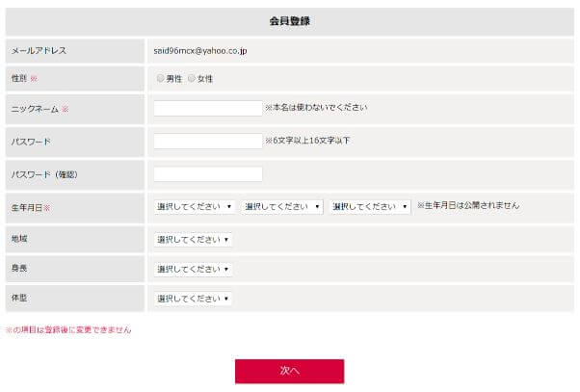
Task: Click the 生年月日は公開されません note
Action: click(x=468, y=206)
